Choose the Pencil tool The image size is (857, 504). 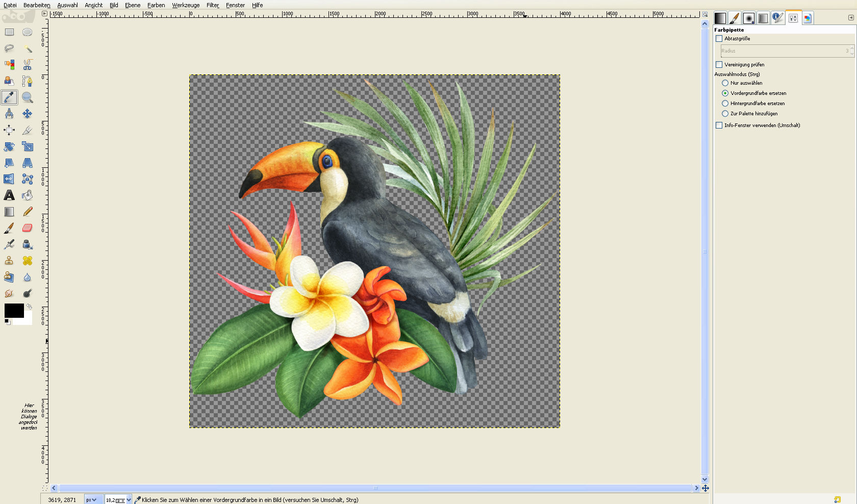(x=28, y=212)
